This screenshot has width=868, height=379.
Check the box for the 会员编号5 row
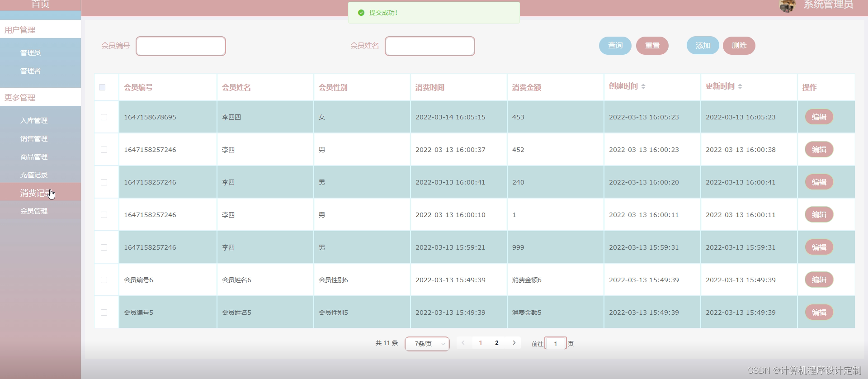click(104, 313)
